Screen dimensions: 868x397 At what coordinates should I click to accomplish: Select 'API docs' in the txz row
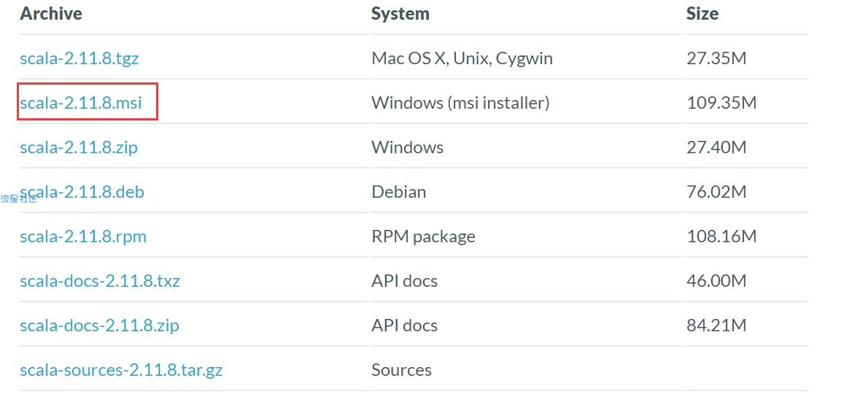click(x=405, y=281)
